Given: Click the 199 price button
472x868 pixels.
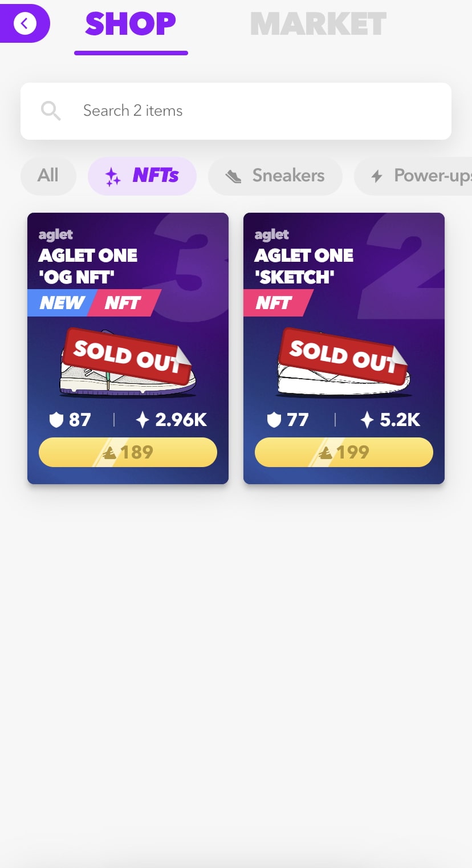Looking at the screenshot, I should (344, 452).
